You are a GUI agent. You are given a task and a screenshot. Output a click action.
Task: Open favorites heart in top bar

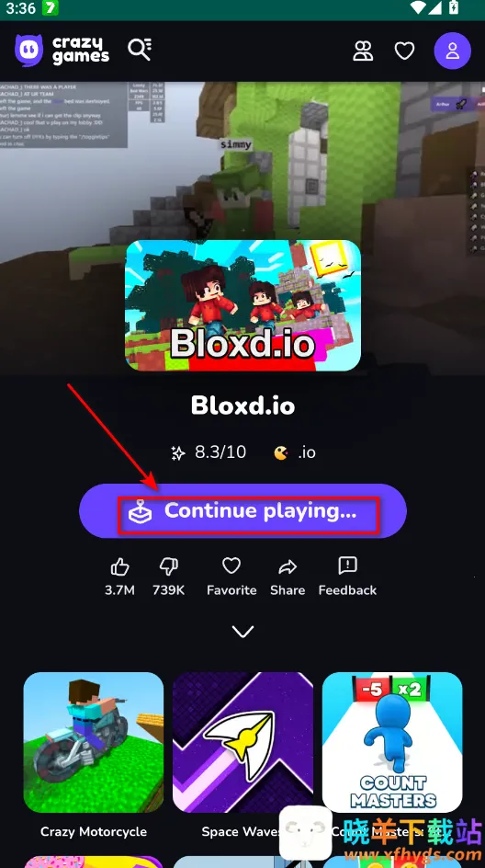click(404, 51)
